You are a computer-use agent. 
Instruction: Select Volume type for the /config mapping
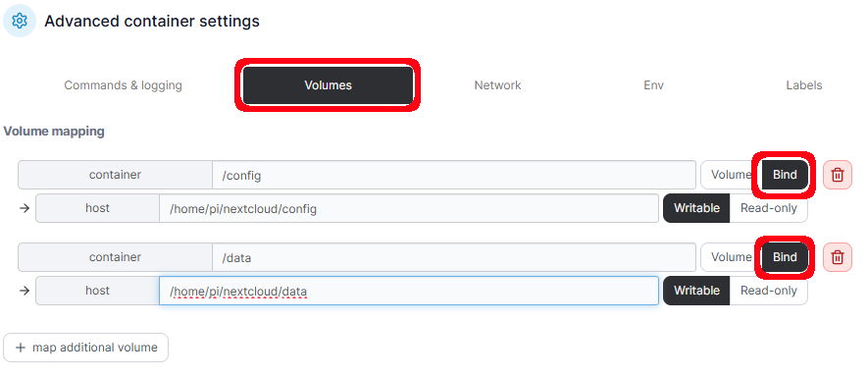pyautogui.click(x=732, y=175)
